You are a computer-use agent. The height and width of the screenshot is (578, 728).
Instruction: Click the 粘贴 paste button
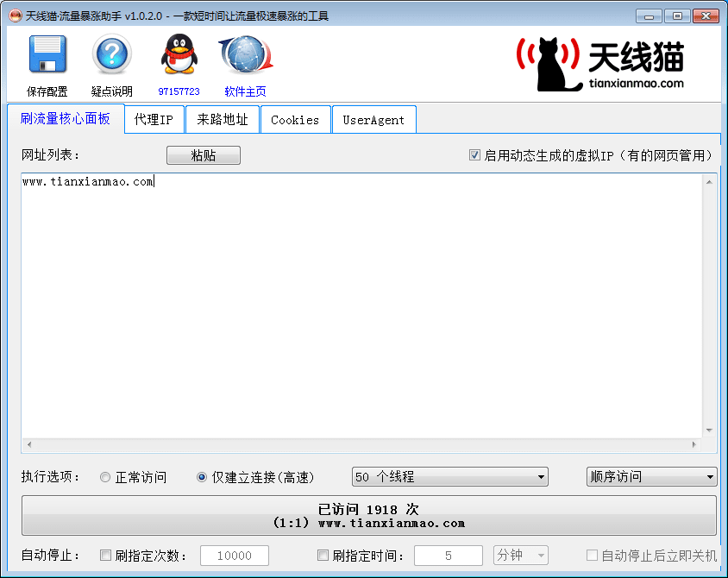click(204, 155)
